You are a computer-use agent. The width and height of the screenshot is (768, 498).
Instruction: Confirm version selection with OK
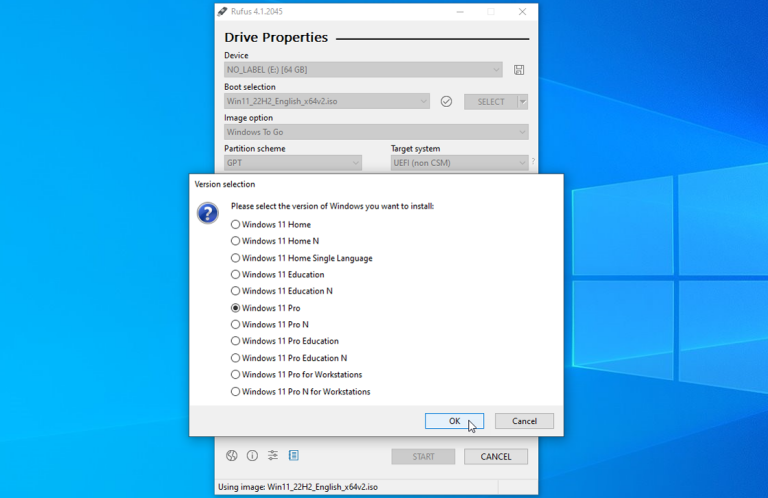click(455, 421)
